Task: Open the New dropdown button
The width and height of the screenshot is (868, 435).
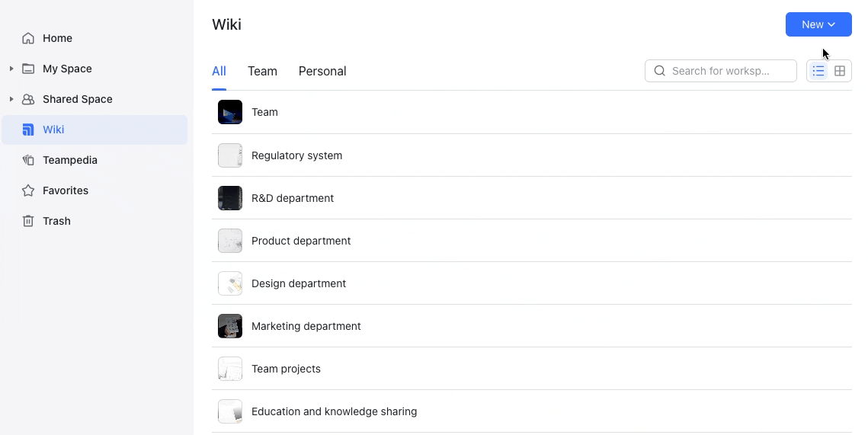Action: tap(818, 24)
